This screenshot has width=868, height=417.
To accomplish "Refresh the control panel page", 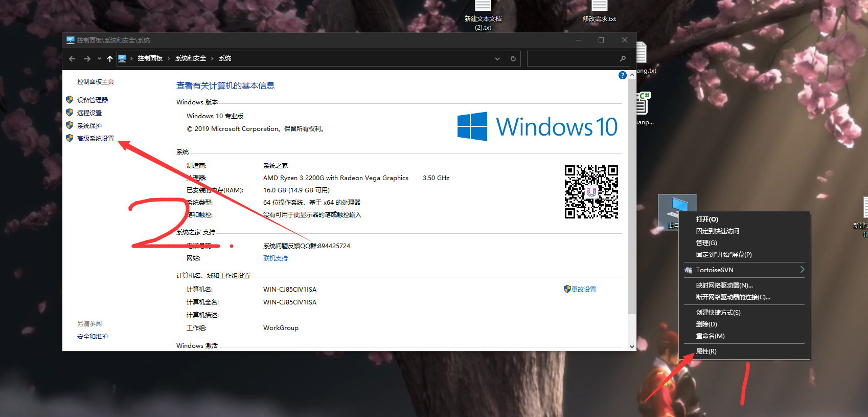I will tap(513, 59).
